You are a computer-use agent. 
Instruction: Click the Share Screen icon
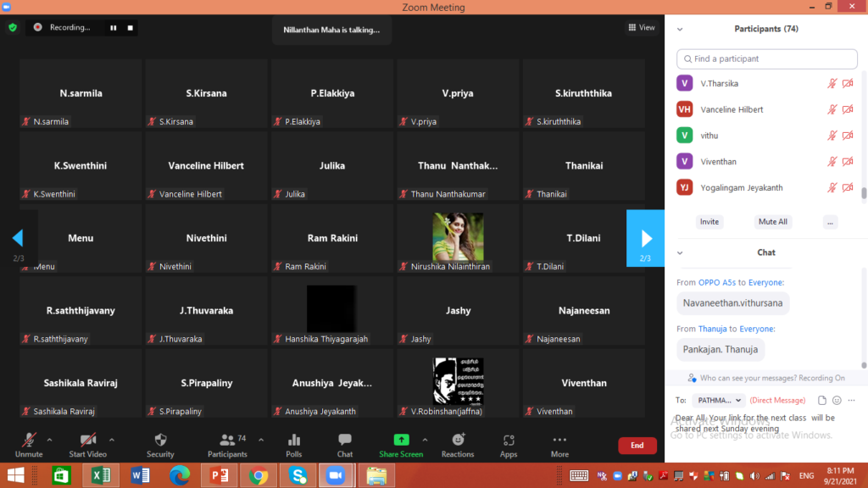(x=401, y=440)
